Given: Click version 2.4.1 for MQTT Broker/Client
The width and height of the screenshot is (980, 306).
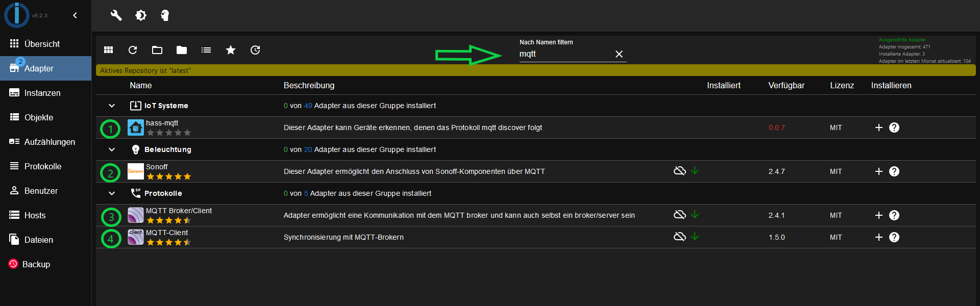Looking at the screenshot, I should [777, 215].
